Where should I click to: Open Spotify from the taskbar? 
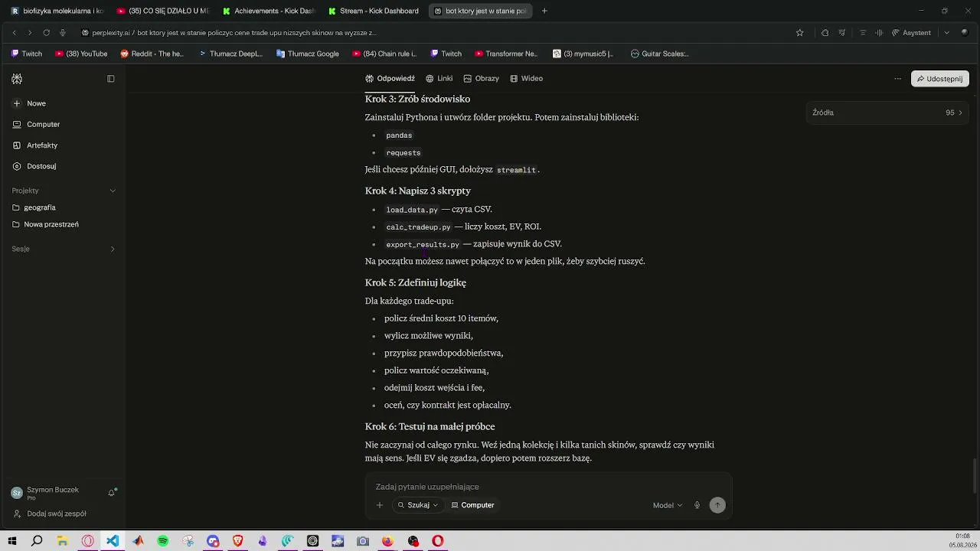tap(163, 541)
